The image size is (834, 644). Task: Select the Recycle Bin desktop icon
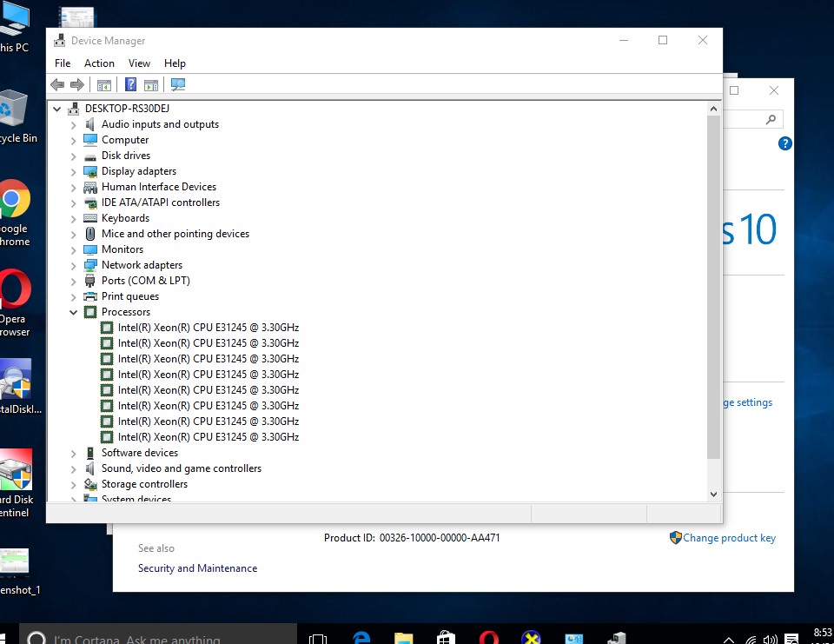[x=13, y=109]
